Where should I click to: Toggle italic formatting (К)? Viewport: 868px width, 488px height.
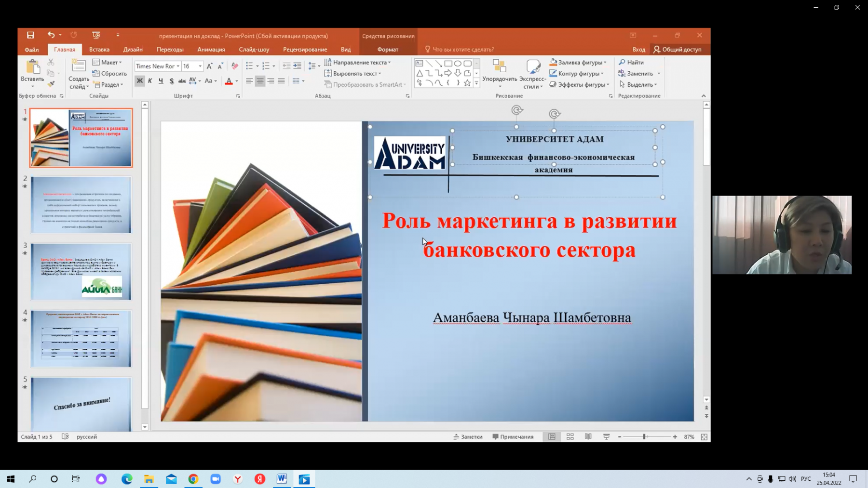pos(150,81)
